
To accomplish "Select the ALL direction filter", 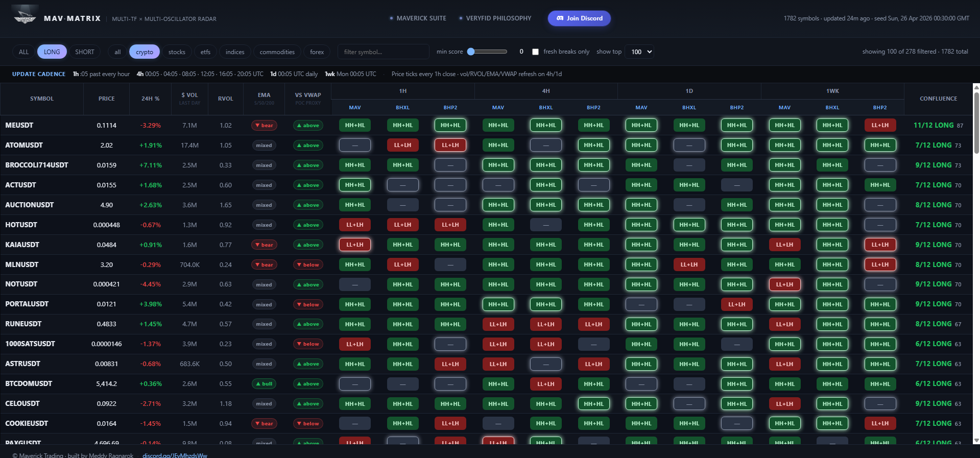I will (23, 52).
